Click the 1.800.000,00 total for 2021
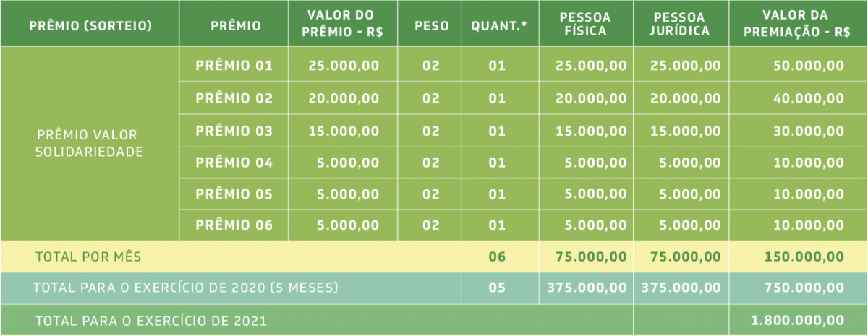 pos(798,320)
